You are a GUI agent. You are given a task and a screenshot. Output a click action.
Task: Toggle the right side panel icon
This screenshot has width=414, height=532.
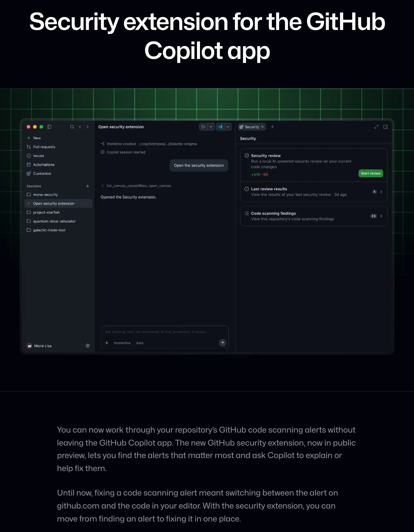[x=385, y=127]
